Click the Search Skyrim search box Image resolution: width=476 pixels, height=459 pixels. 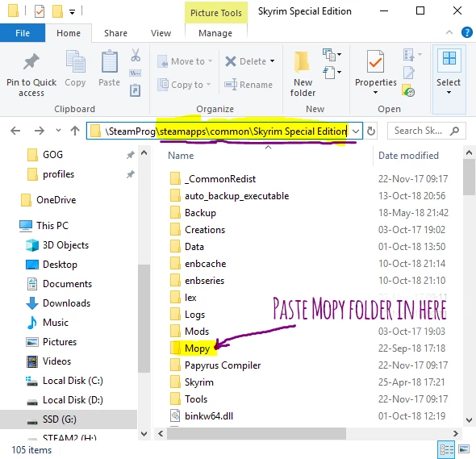[x=426, y=131]
